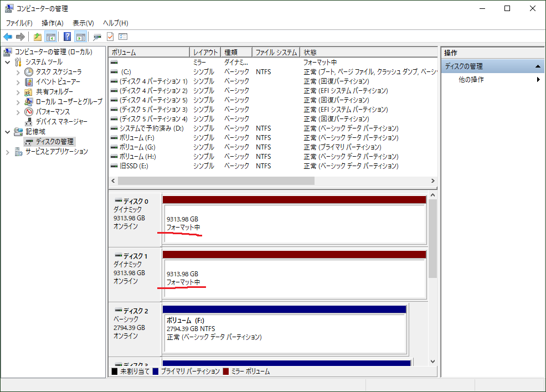Select ディスクの管理 tree node

pos(55,141)
